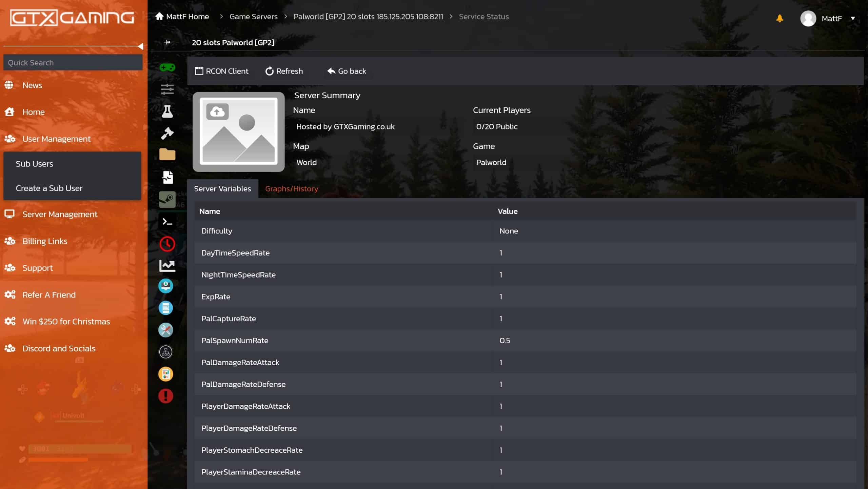The height and width of the screenshot is (489, 868).
Task: Select the ExpRate variable row
Action: click(x=525, y=297)
